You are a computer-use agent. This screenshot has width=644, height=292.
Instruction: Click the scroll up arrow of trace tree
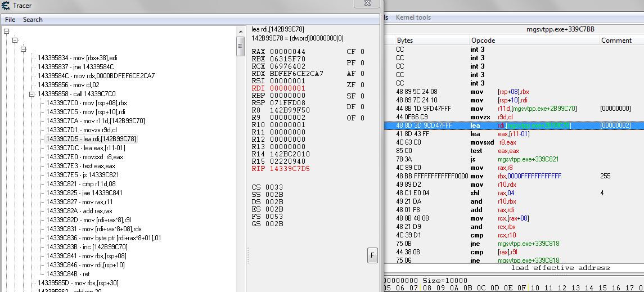point(241,31)
